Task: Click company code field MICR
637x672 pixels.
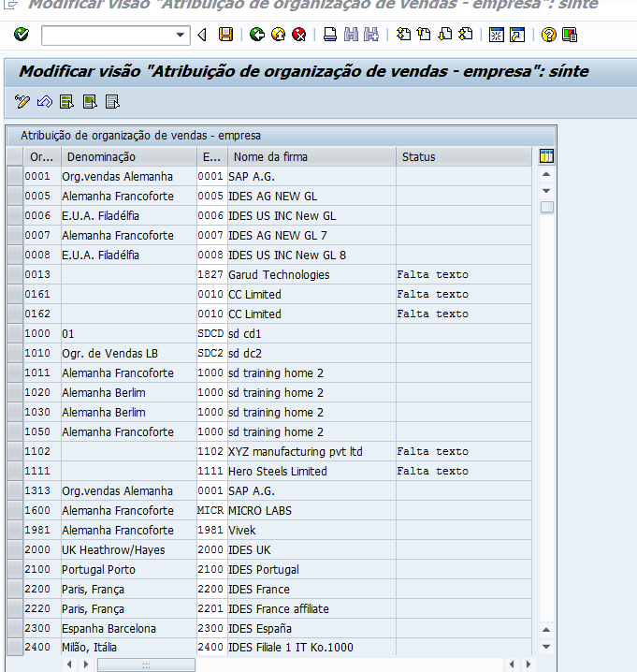Action: [x=210, y=511]
